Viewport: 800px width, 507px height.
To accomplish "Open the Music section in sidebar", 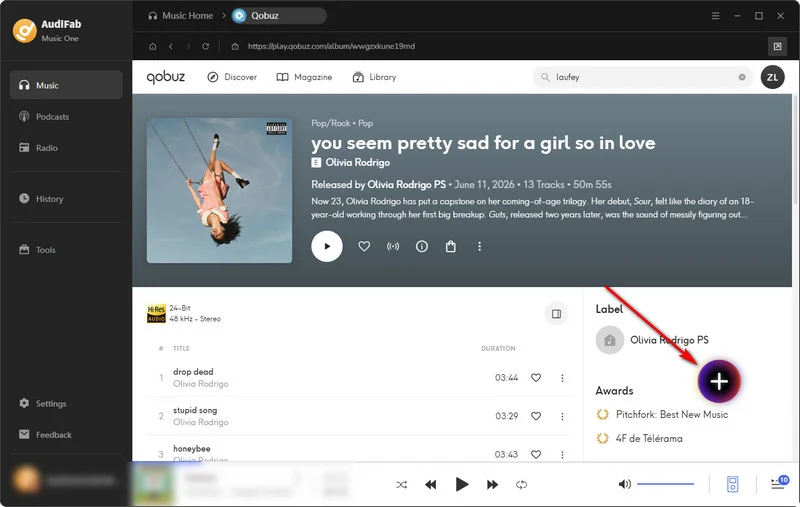I will (x=66, y=85).
